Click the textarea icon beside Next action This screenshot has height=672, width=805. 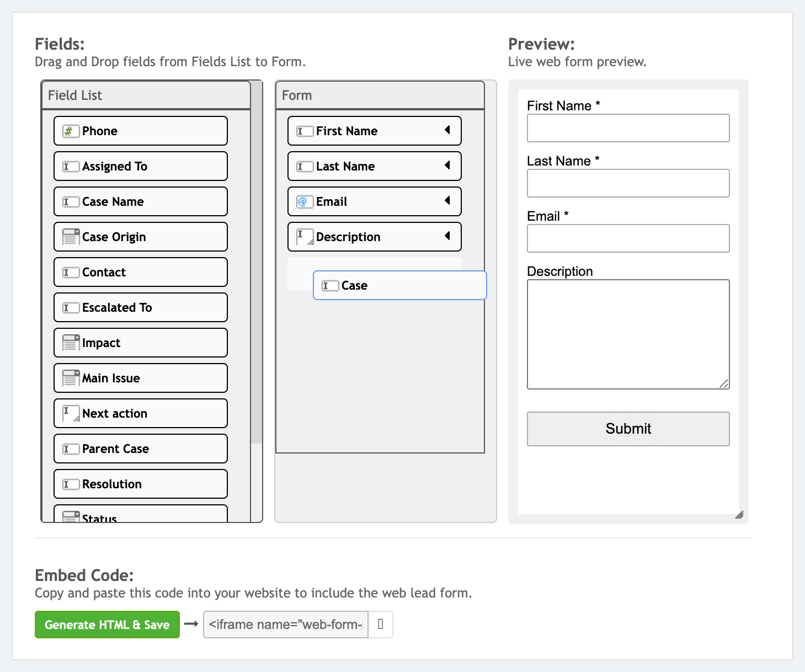click(x=71, y=414)
